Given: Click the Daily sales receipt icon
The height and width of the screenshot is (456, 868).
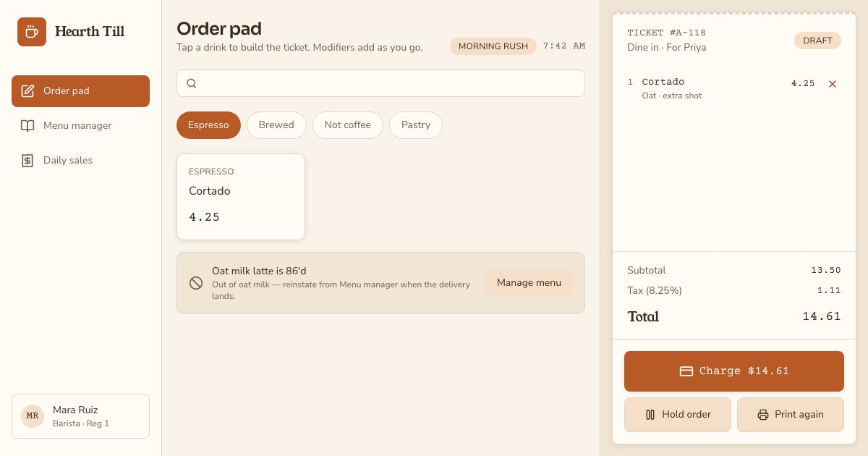Looking at the screenshot, I should pos(27,161).
